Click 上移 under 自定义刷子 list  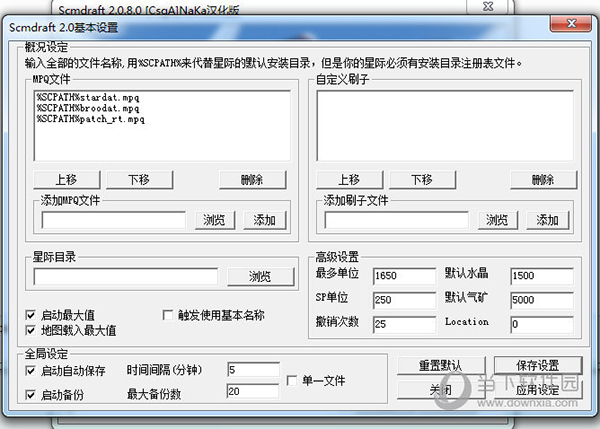349,179
